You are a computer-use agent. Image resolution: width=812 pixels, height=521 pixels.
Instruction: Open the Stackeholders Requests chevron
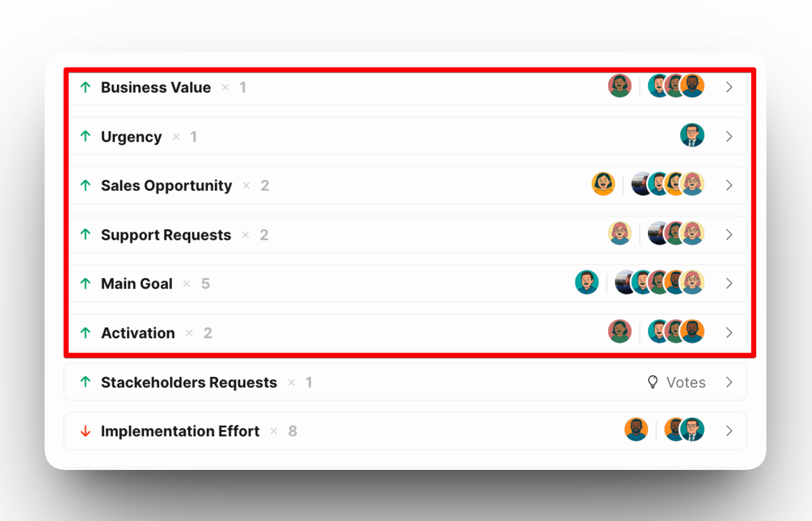[729, 382]
